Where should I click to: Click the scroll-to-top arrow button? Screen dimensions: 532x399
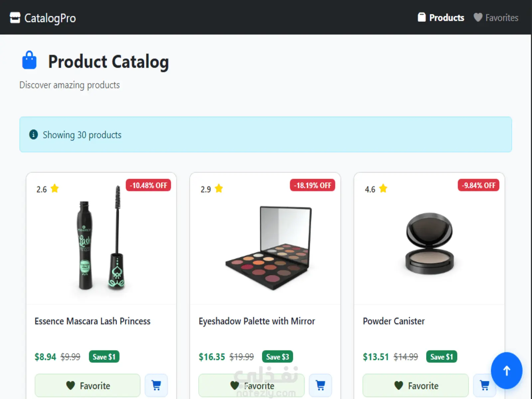506,370
